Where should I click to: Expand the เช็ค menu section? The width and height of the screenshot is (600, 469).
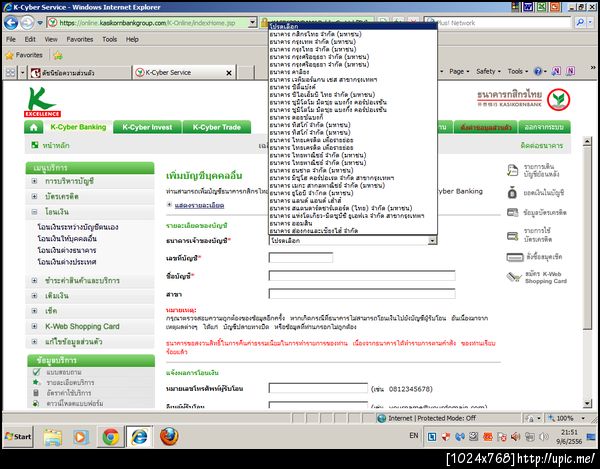click(34, 311)
